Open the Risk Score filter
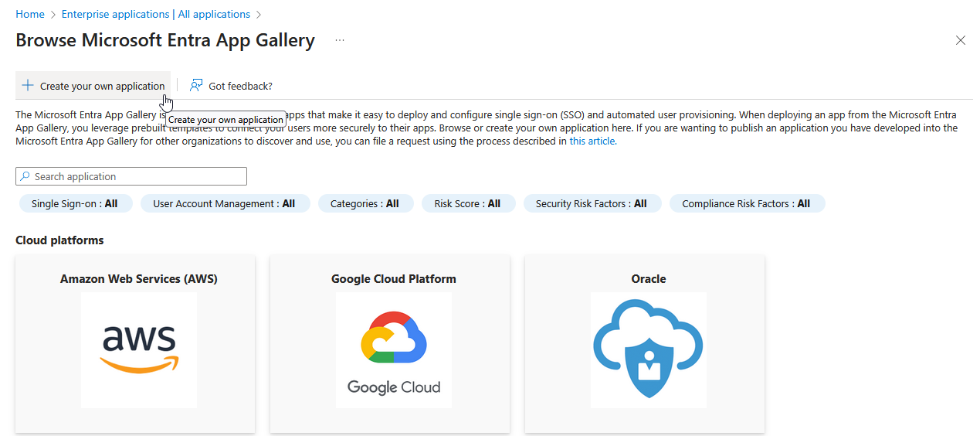The height and width of the screenshot is (436, 980). point(468,203)
